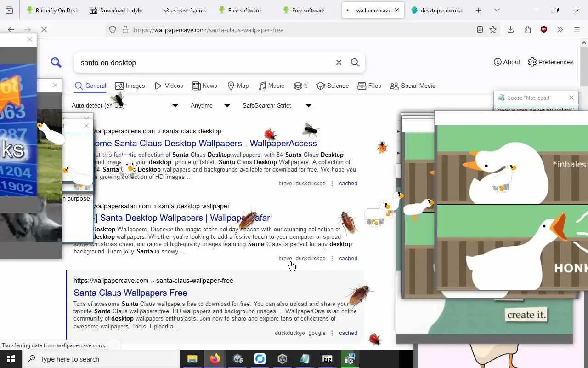
Task: Open the language Auto-detect dropdown
Action: click(x=124, y=105)
